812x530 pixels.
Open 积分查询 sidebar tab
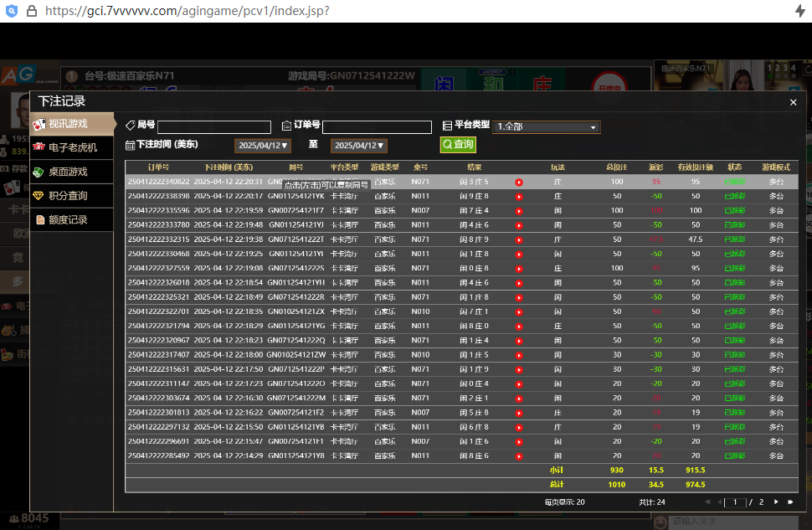[x=72, y=196]
